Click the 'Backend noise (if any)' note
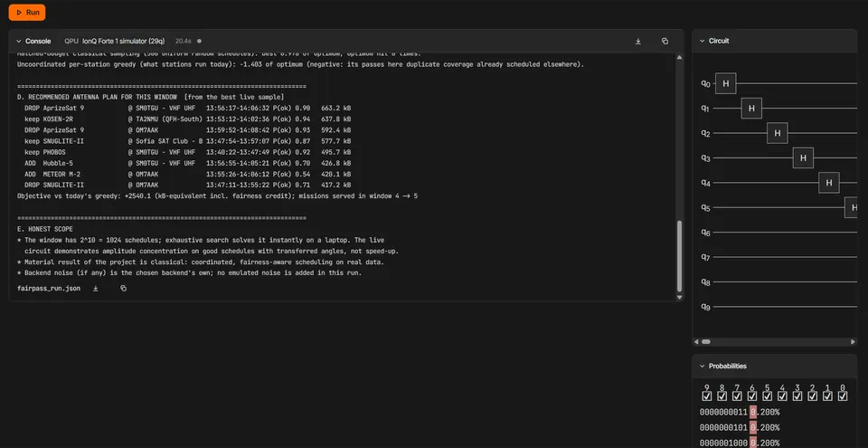 pyautogui.click(x=189, y=272)
